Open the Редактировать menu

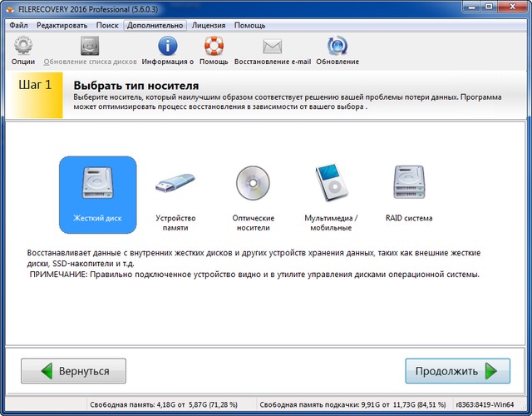pyautogui.click(x=62, y=26)
